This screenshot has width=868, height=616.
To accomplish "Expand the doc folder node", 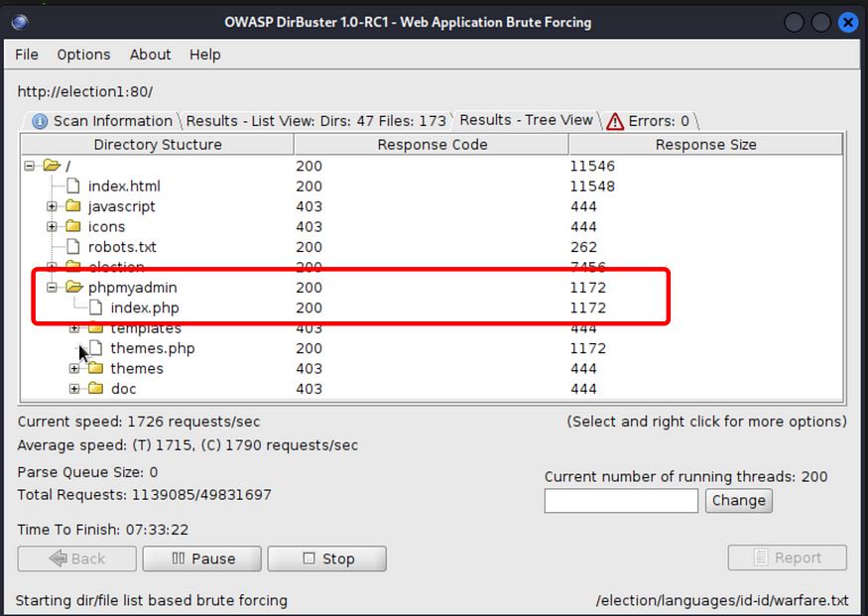I will pos(73,389).
